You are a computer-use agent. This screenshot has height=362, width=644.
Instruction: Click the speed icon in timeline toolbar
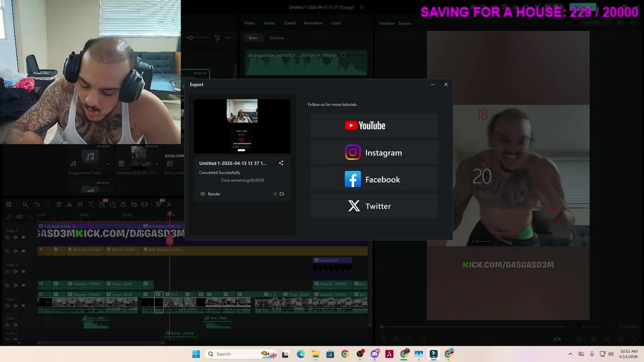pos(112,205)
